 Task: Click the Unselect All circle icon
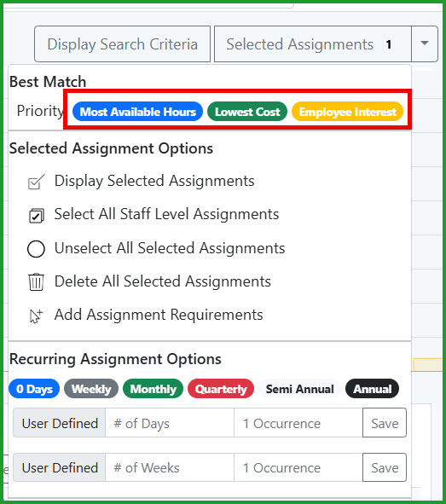coord(36,249)
